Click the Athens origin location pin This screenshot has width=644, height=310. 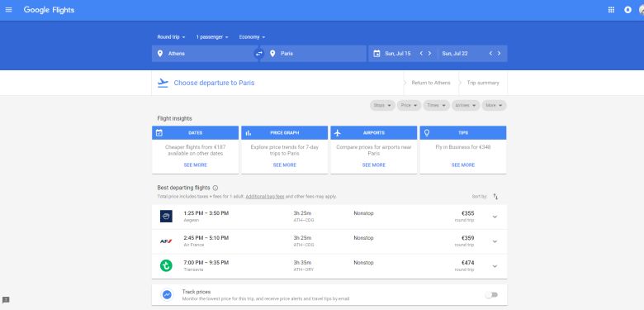point(160,54)
